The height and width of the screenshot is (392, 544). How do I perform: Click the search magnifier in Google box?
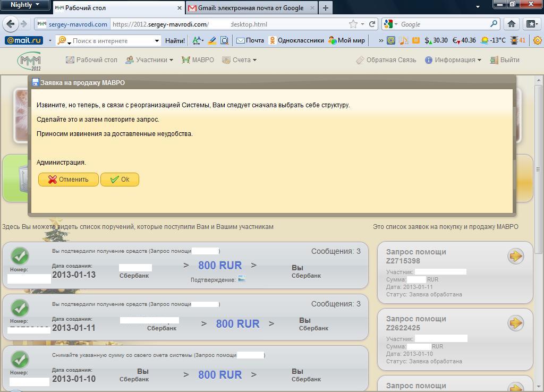[494, 24]
